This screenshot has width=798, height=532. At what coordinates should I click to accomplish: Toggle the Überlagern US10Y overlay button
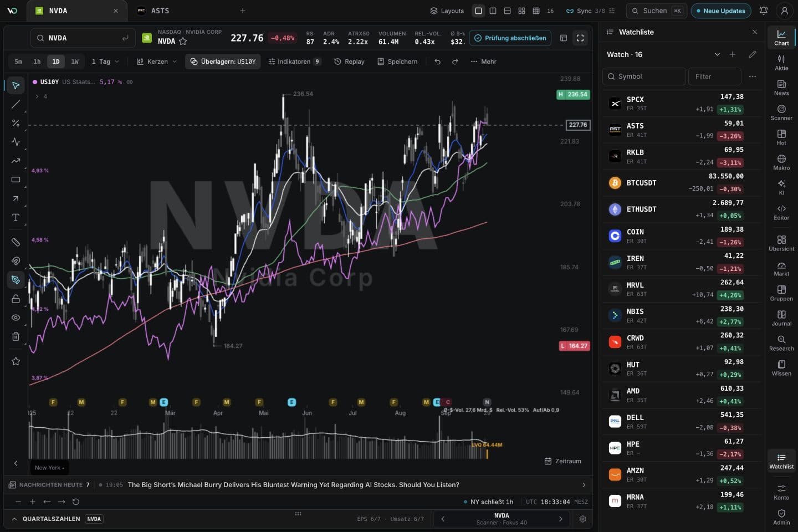[x=223, y=62]
